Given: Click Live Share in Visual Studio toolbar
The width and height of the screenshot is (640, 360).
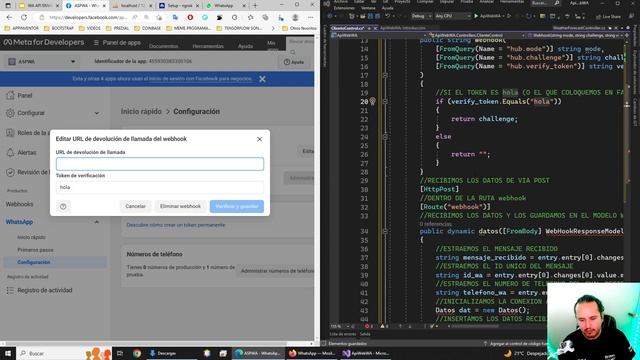Looking at the screenshot, I should pos(608,17).
